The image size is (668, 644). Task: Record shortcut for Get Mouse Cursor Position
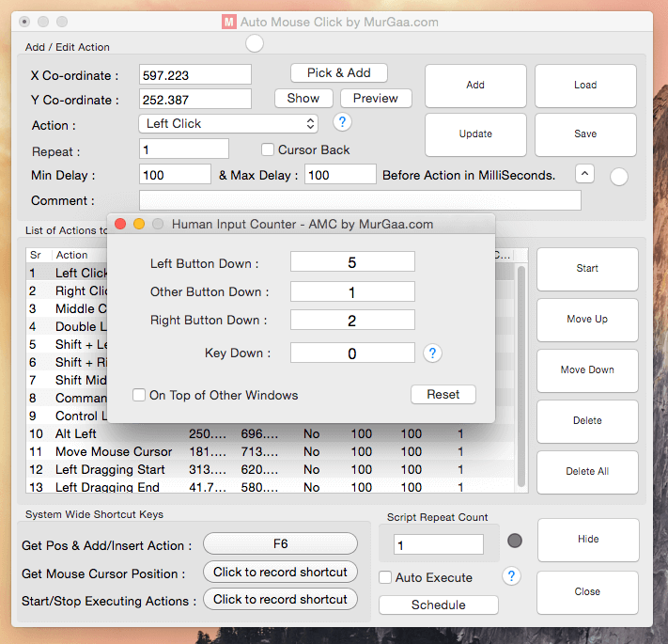tap(280, 572)
